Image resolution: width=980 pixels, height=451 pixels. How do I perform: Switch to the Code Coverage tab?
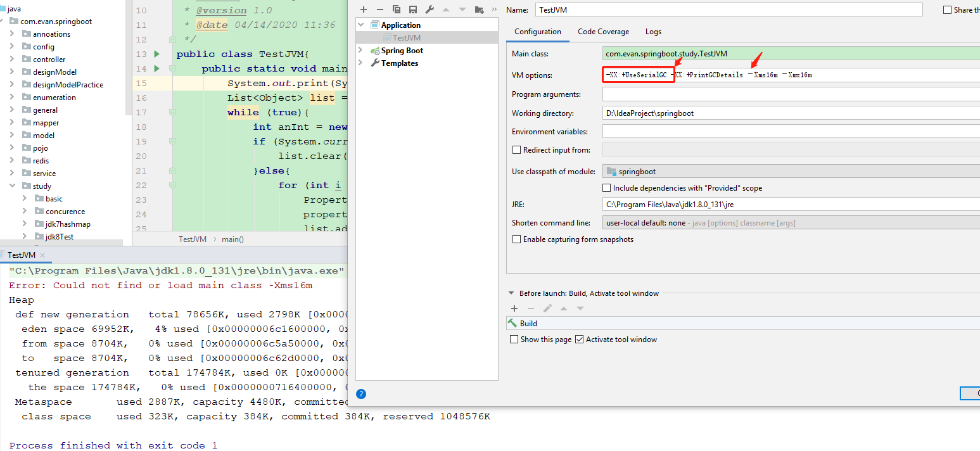pyautogui.click(x=604, y=32)
